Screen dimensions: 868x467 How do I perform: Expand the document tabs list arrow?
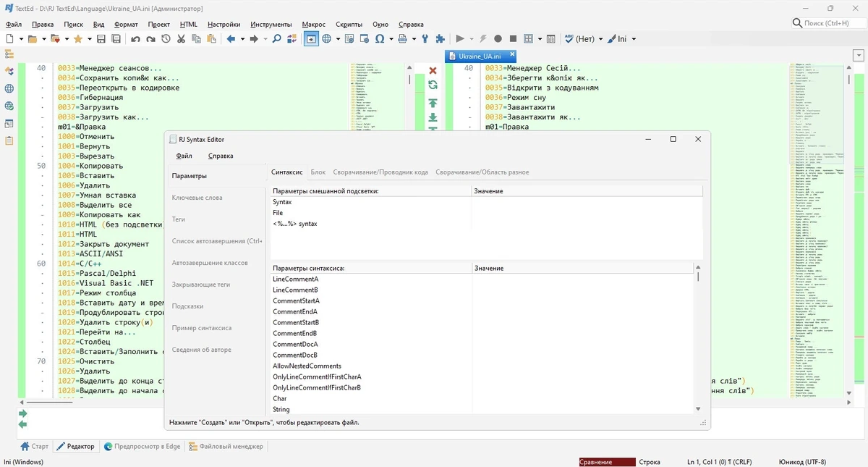859,56
